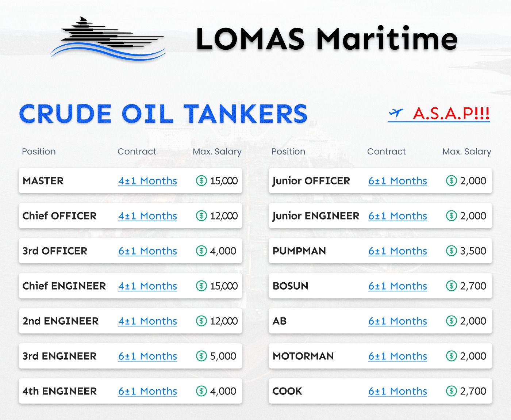Open MASTER 4±1 Months contract link
The width and height of the screenshot is (511, 420).
point(147,181)
